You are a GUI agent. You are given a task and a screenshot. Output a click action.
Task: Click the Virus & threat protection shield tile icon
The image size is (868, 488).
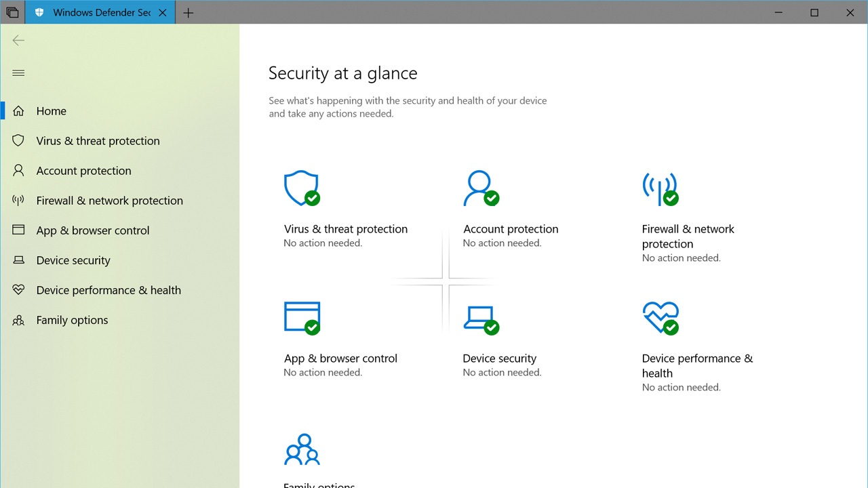[x=302, y=188]
